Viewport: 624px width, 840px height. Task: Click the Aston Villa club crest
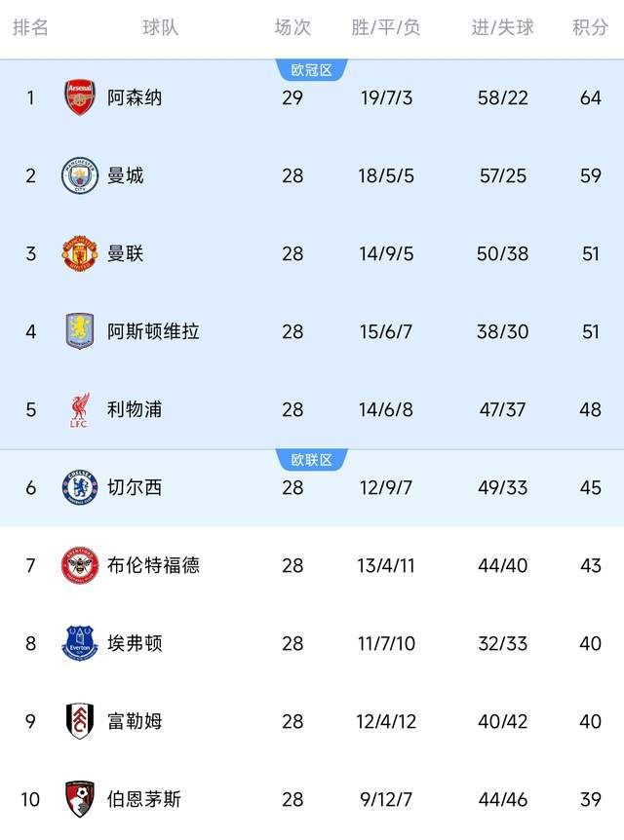tap(80, 331)
